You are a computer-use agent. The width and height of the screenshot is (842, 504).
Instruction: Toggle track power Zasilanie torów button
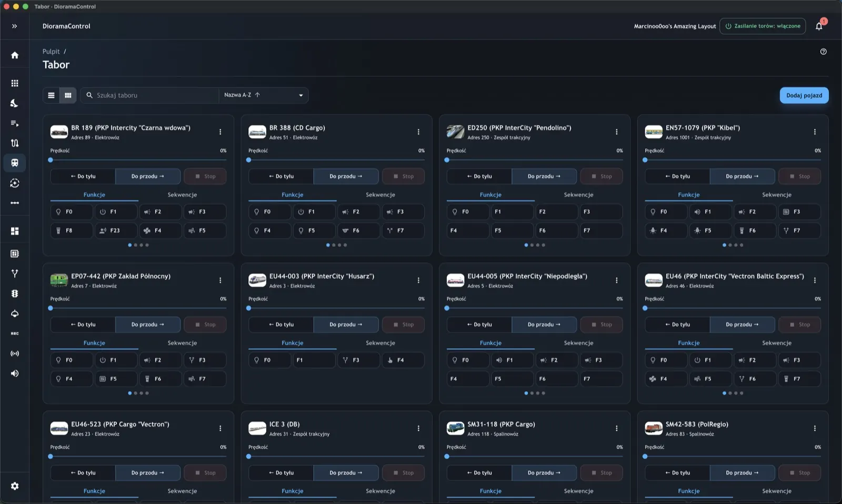tap(763, 26)
